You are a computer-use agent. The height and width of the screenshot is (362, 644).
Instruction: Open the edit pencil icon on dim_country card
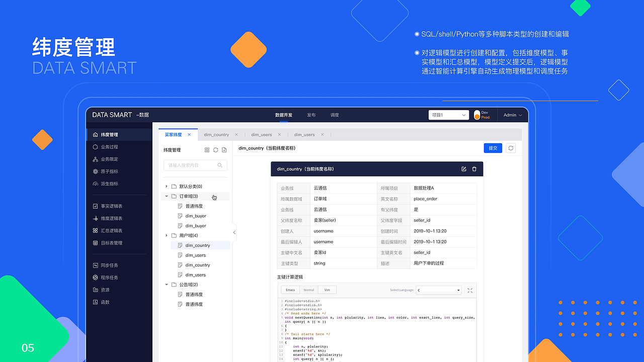click(463, 169)
